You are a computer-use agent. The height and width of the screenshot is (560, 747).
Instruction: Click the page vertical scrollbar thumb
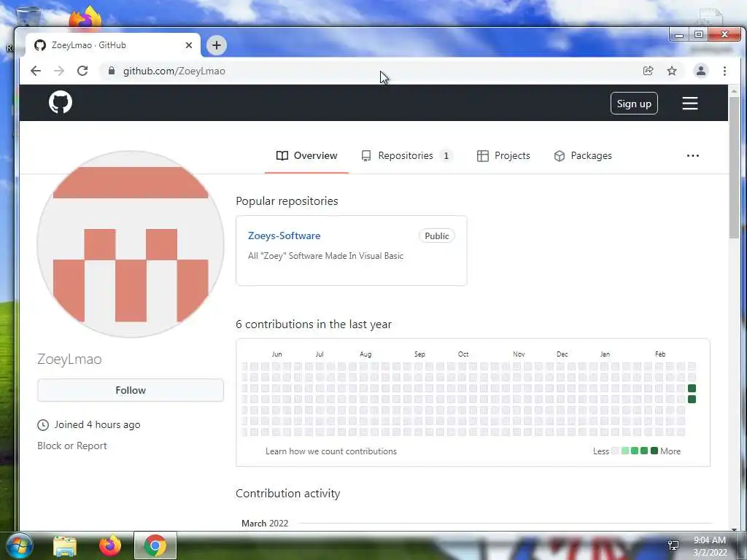[734, 167]
